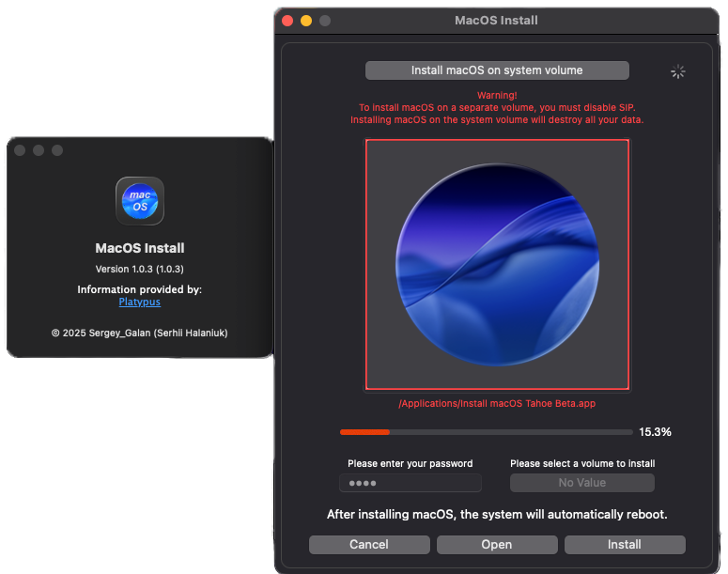This screenshot has height=574, width=728.
Task: Click the red installation progress bar
Action: click(x=486, y=432)
